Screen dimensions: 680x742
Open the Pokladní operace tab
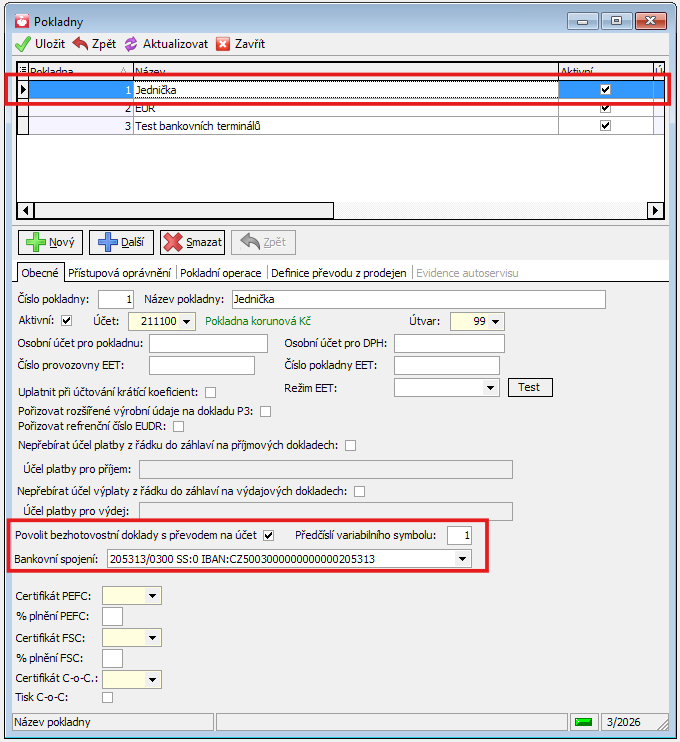223,273
